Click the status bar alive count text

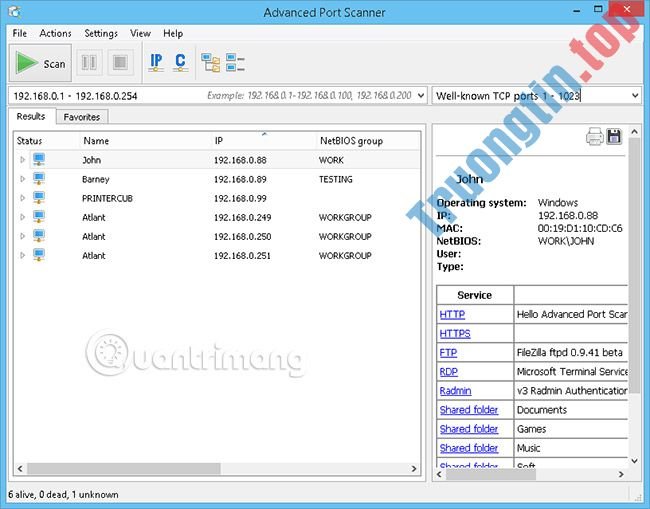(63, 494)
